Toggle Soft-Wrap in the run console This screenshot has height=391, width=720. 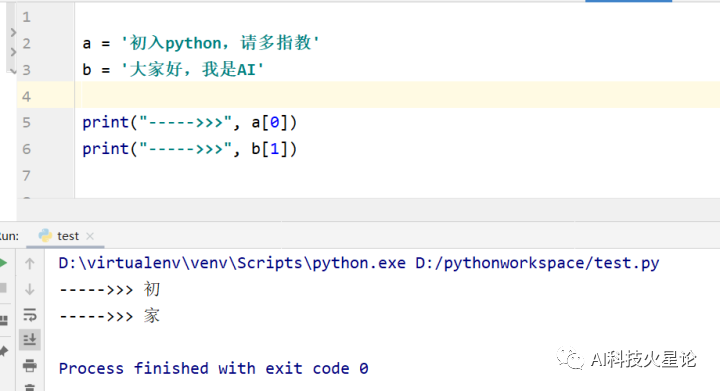[30, 315]
